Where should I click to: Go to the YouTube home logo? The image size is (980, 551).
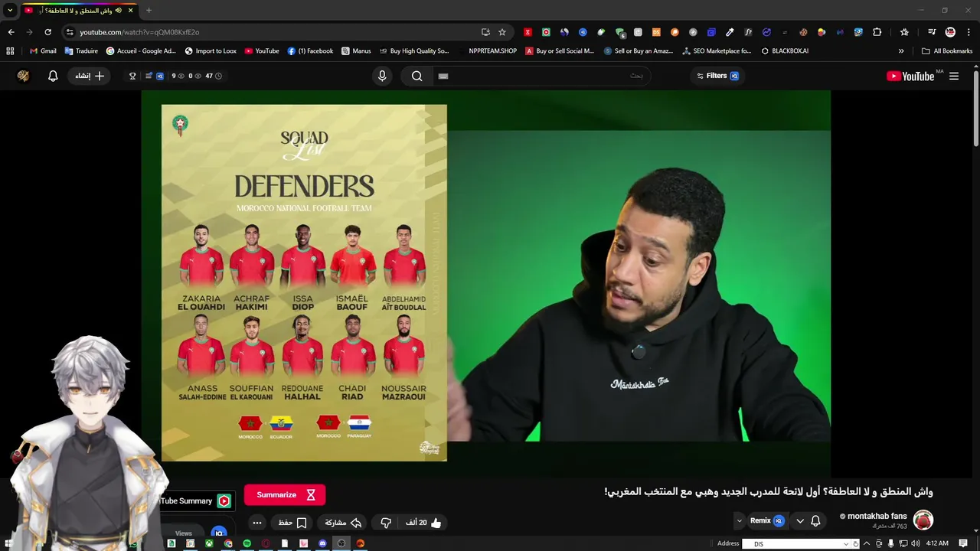(x=910, y=76)
